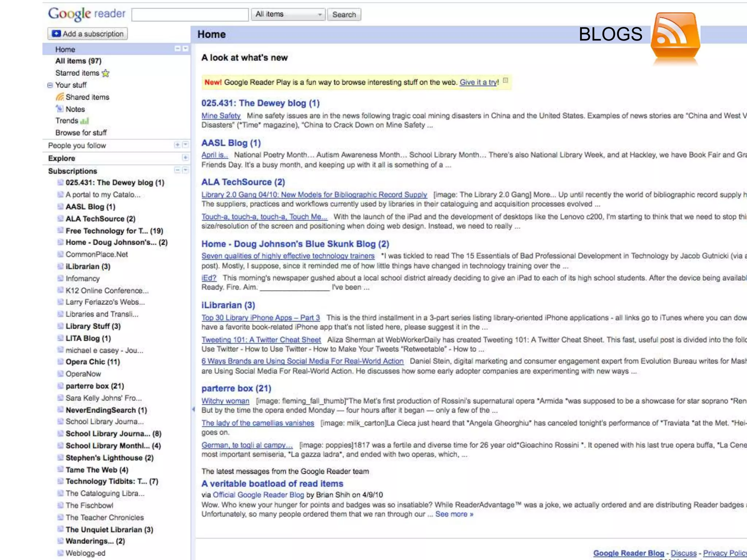The image size is (747, 560).
Task: Collapse the sidebar using the divider arrow
Action: pos(193,409)
